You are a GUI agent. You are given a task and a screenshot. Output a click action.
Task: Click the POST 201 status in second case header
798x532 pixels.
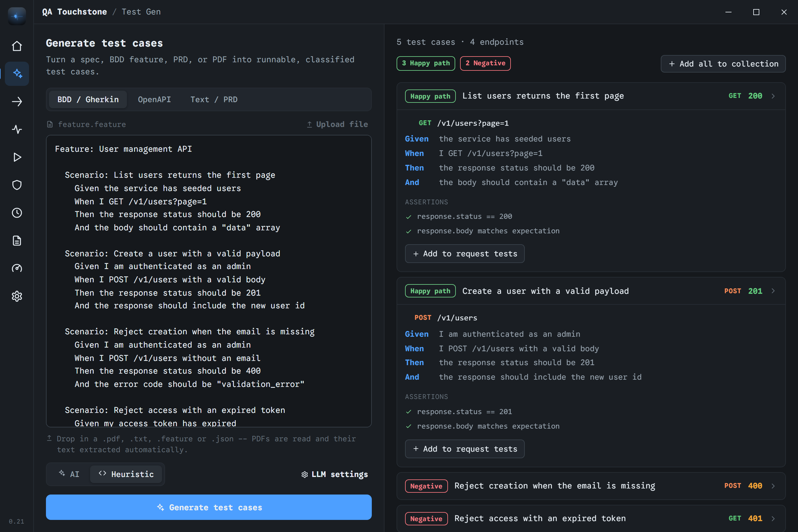[743, 291]
